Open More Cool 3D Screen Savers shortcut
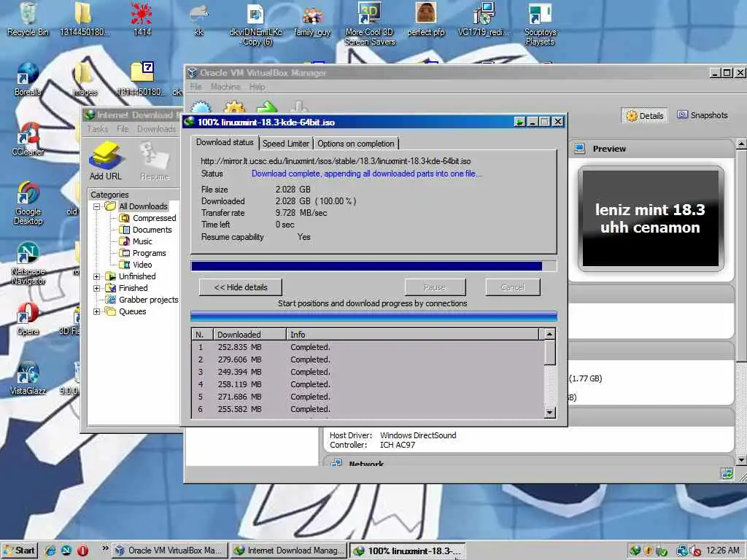 click(370, 23)
